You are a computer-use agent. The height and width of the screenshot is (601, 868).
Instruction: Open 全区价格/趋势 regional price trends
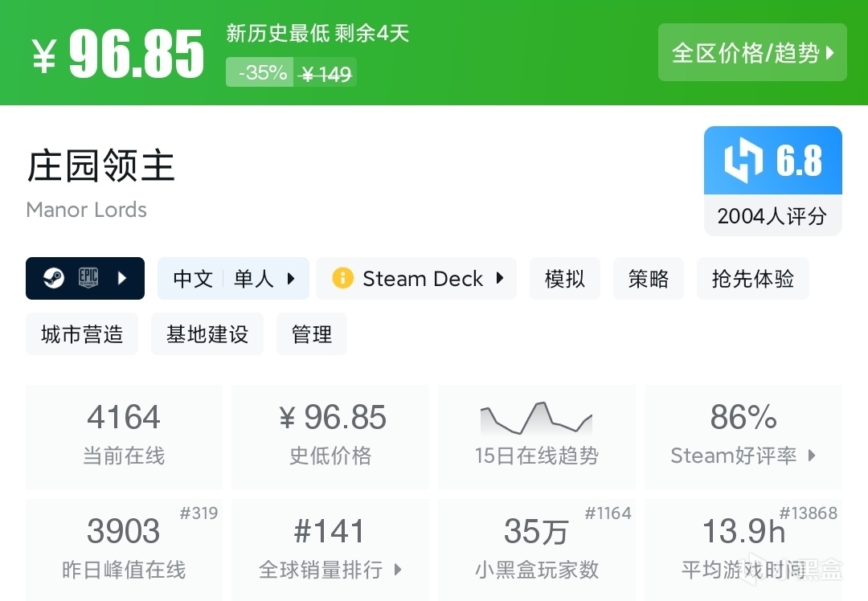pyautogui.click(x=752, y=53)
